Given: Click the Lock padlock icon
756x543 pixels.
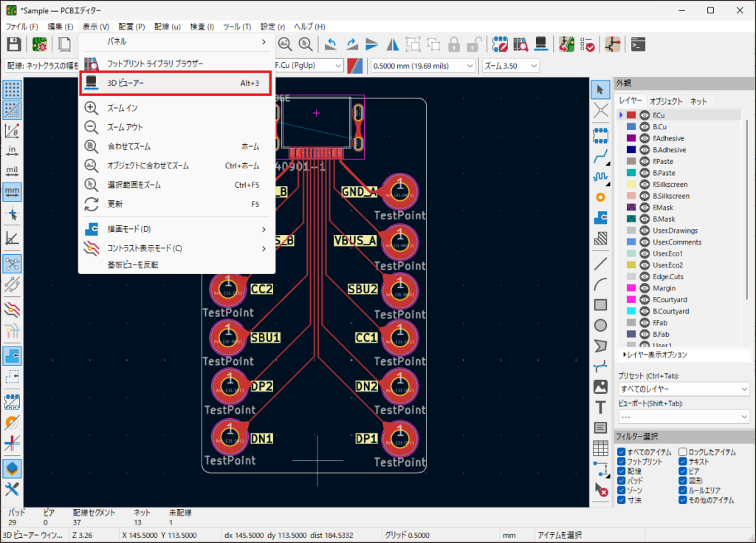Looking at the screenshot, I should [454, 44].
